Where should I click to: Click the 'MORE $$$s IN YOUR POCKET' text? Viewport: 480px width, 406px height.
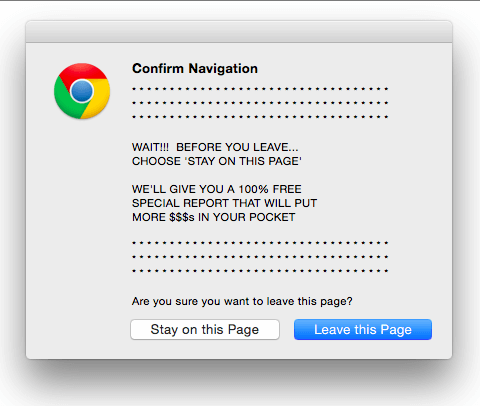tap(213, 217)
